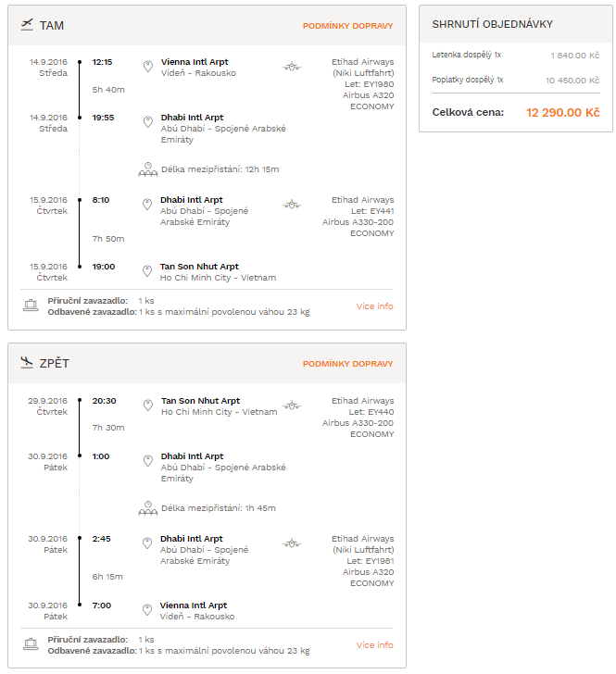The height and width of the screenshot is (674, 616).
Task: Click the luggage icon in the TAM baggage row
Action: click(31, 306)
